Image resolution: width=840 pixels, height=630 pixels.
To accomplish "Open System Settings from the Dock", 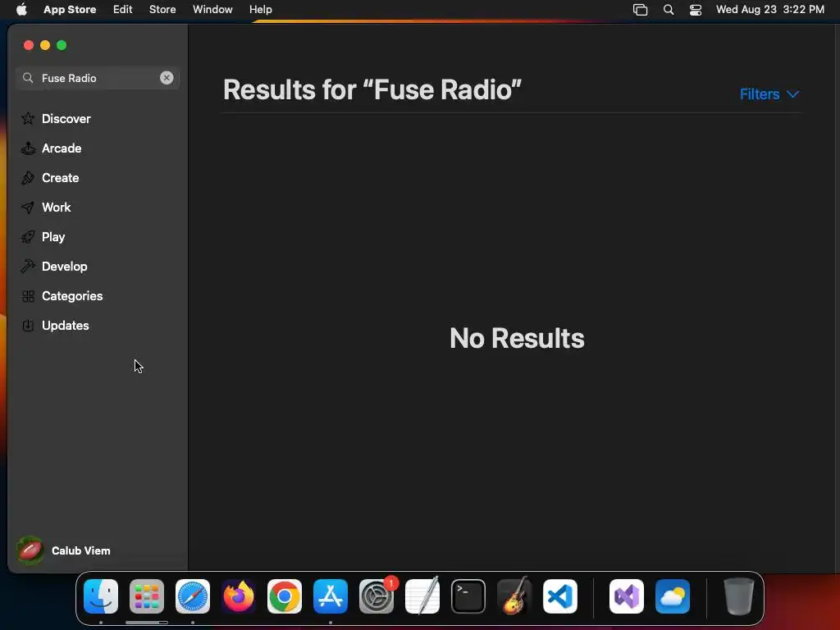I will tap(377, 596).
